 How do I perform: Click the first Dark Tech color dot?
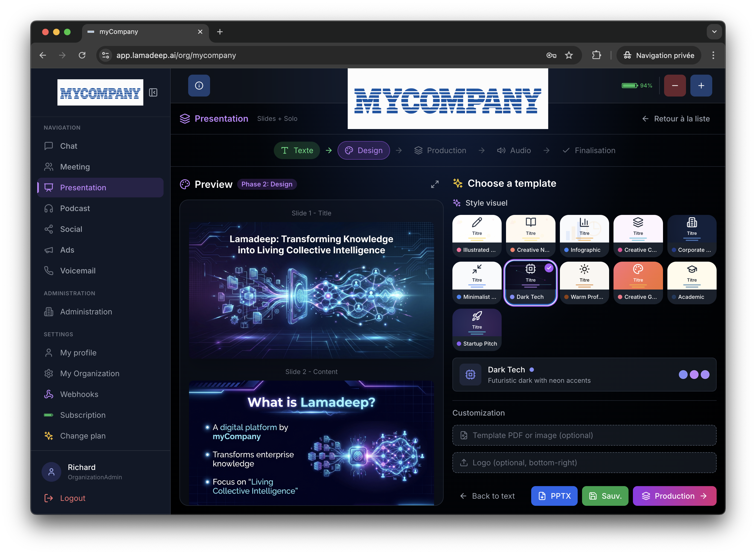[683, 375]
